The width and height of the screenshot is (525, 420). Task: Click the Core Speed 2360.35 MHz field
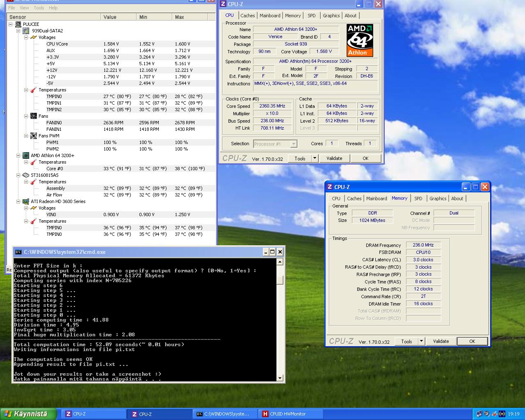click(272, 106)
